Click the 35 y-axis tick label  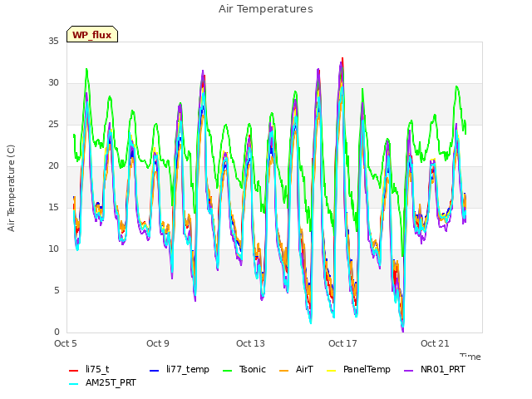point(53,41)
